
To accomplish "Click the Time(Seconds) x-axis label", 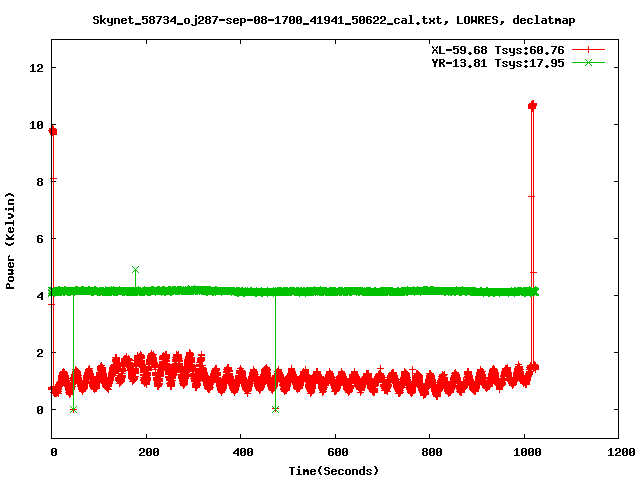I will tap(333, 471).
